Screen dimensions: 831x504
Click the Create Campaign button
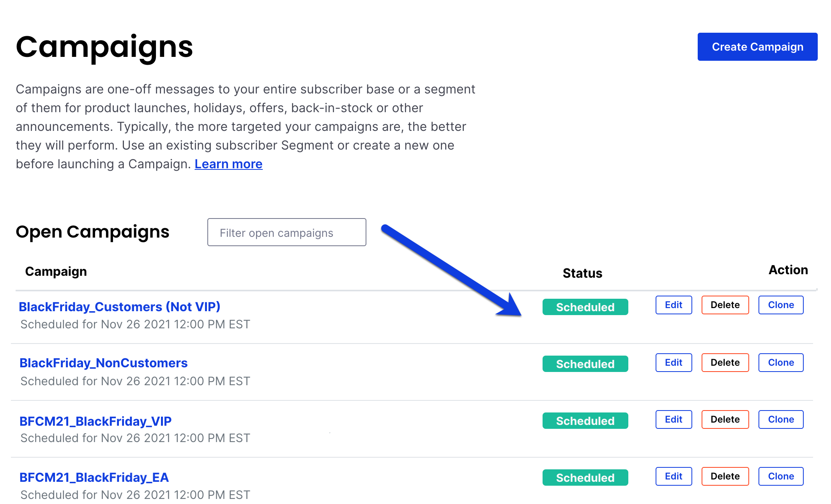757,47
